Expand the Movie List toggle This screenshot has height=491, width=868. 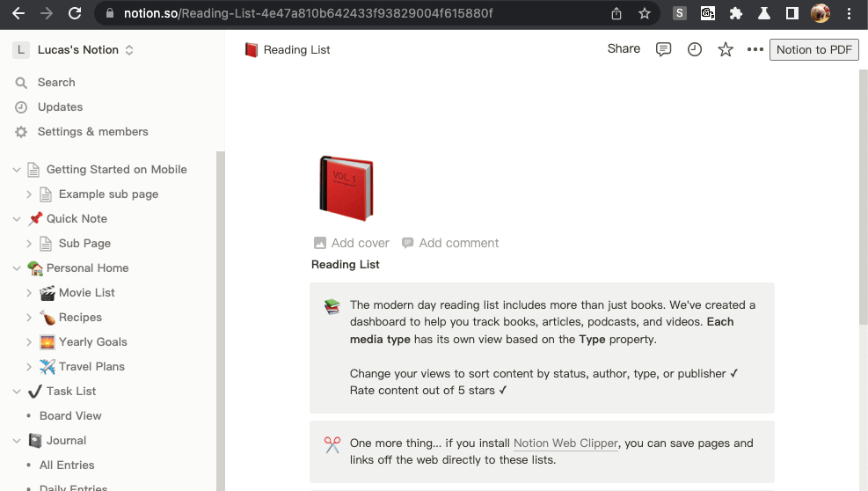click(29, 293)
